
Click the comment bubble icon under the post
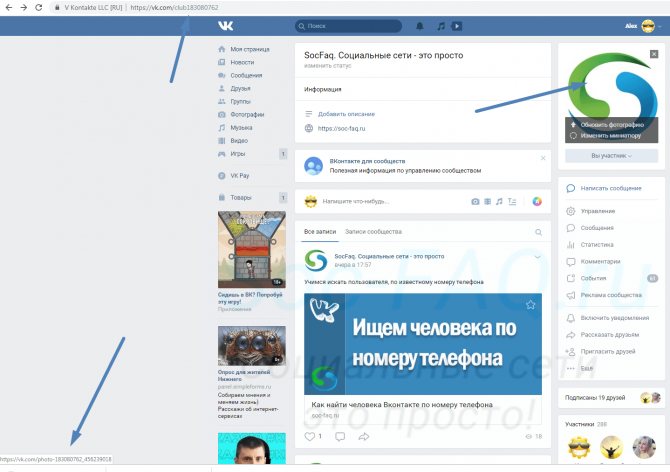[x=340, y=436]
